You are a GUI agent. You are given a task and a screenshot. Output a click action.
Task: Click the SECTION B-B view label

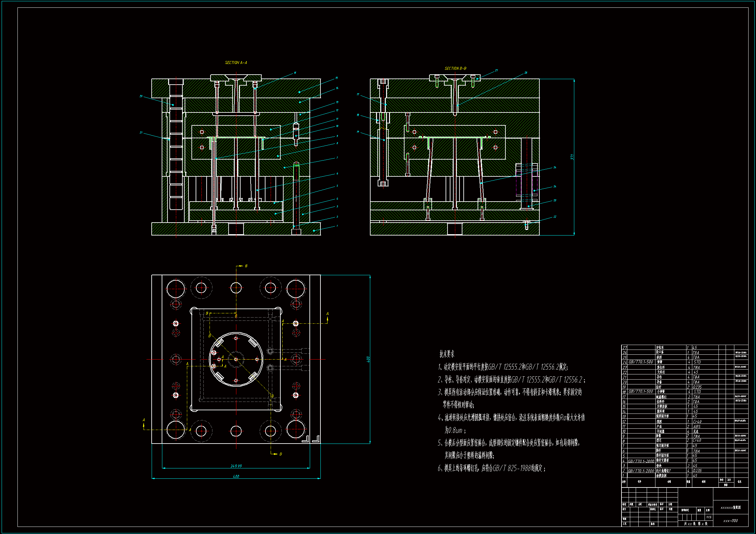tap(455, 68)
